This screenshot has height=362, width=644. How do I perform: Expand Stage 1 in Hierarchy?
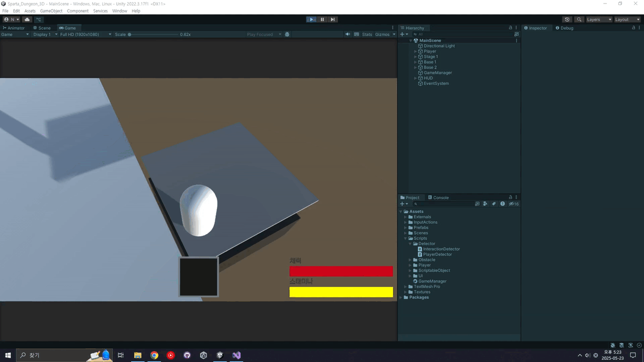point(416,57)
